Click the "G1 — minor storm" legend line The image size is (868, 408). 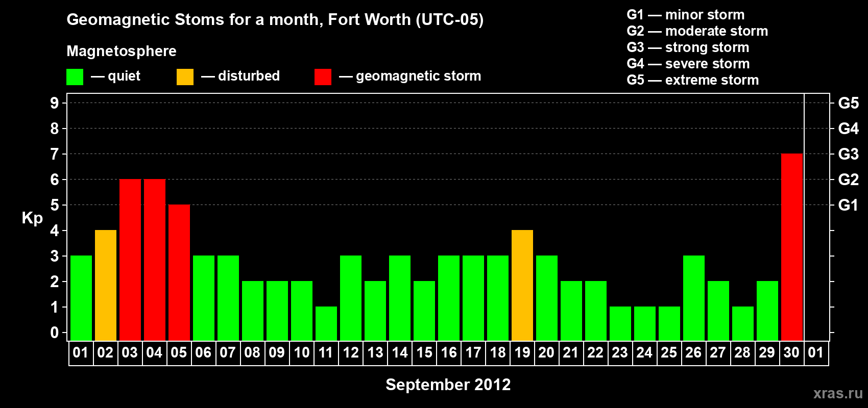point(686,15)
